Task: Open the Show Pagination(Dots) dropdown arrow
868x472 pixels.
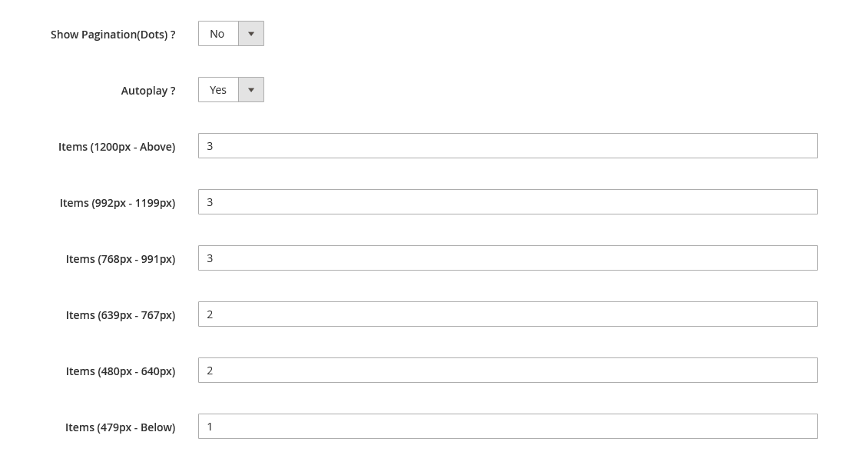Action: (x=250, y=34)
